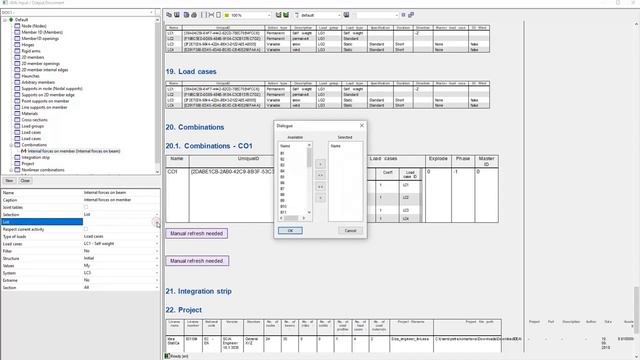
Task: Click the table icon beside Materials
Action: (17, 113)
